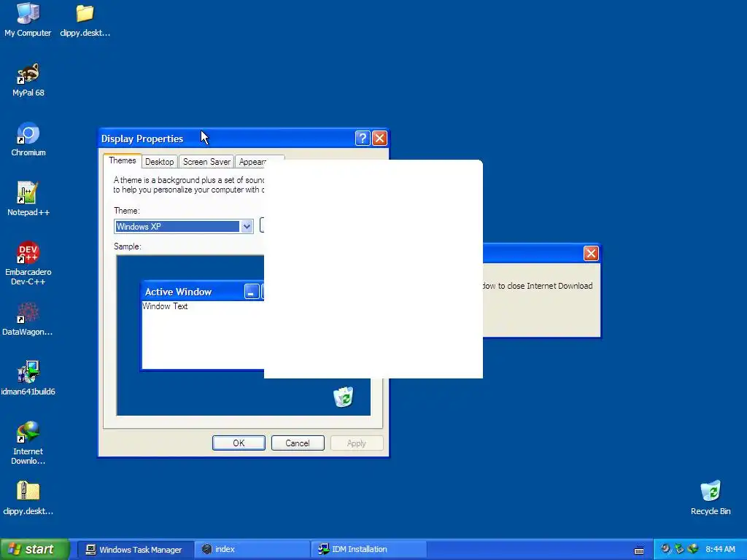Image resolution: width=747 pixels, height=560 pixels.
Task: Click the Active Window sample title bar
Action: (x=203, y=292)
